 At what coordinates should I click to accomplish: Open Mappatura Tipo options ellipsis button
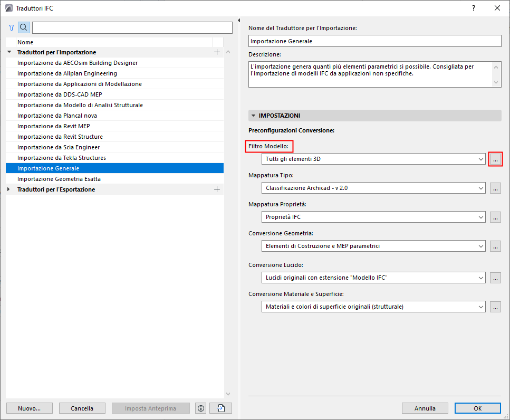point(495,188)
